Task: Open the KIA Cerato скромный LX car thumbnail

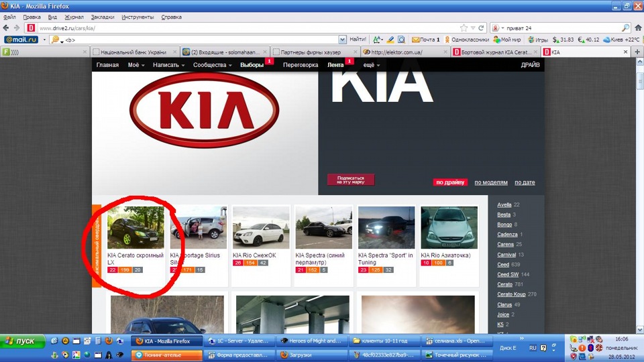Action: (x=136, y=227)
